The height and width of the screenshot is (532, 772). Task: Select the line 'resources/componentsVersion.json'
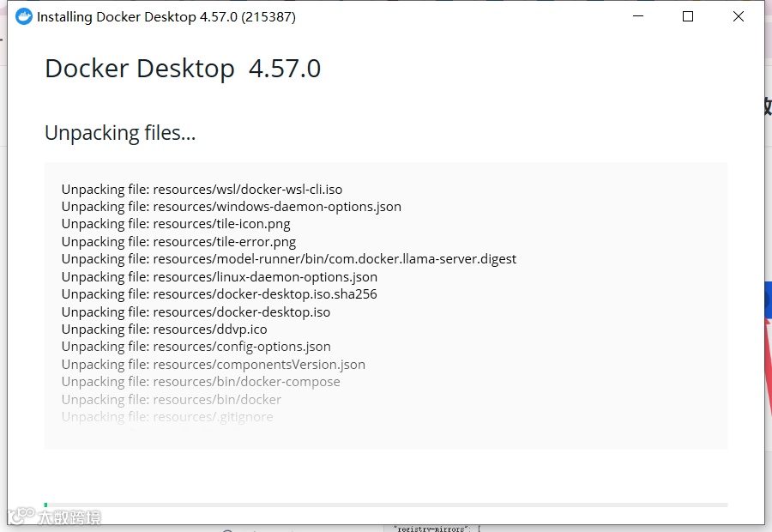214,364
